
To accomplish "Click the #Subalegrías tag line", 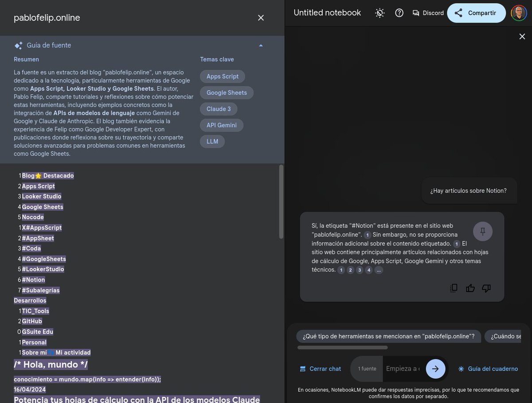I will [41, 290].
